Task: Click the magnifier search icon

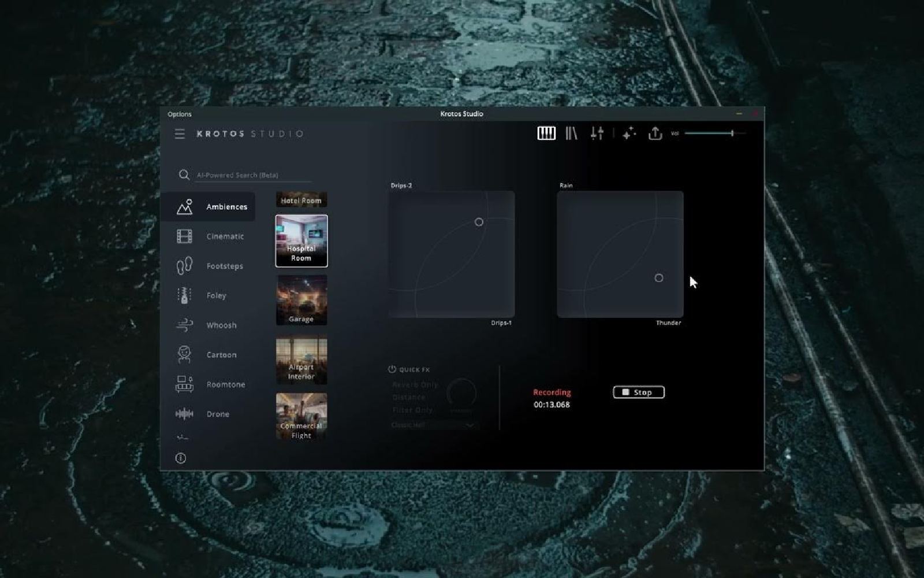Action: click(184, 175)
